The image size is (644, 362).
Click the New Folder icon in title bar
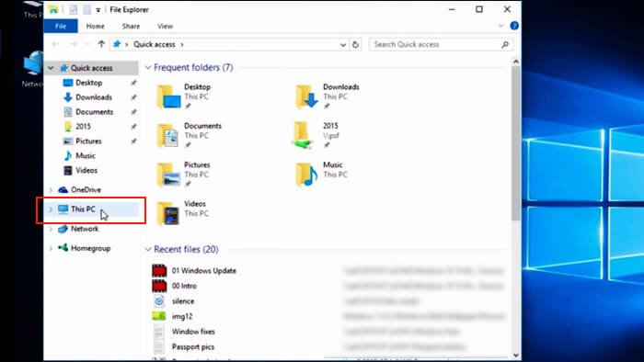click(86, 9)
